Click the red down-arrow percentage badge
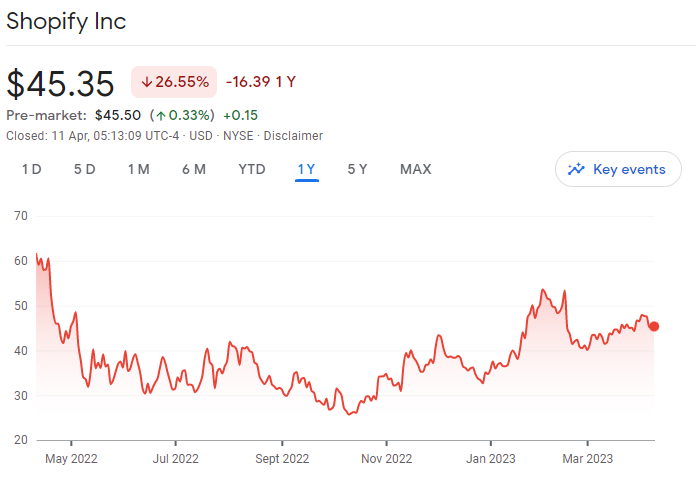The image size is (696, 484). (x=174, y=82)
